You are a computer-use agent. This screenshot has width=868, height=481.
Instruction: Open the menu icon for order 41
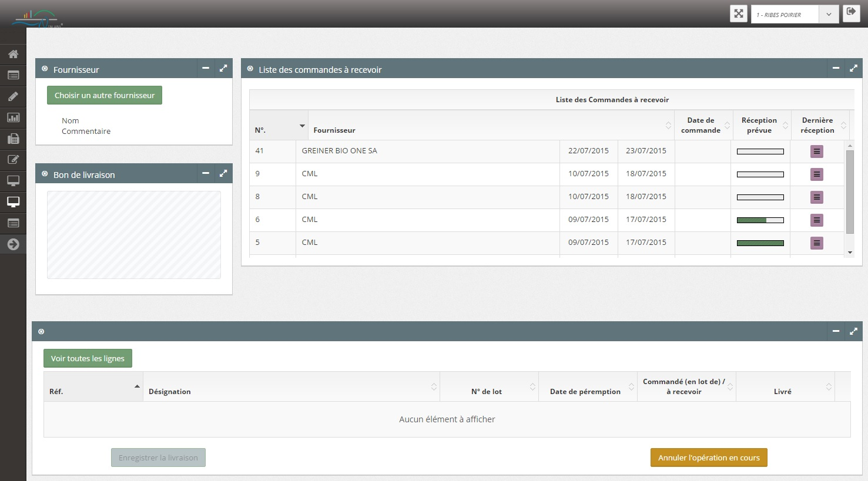[816, 152]
